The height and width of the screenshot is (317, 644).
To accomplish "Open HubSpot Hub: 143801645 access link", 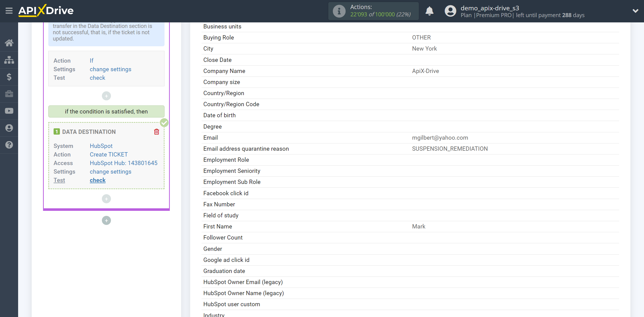I will (x=124, y=163).
